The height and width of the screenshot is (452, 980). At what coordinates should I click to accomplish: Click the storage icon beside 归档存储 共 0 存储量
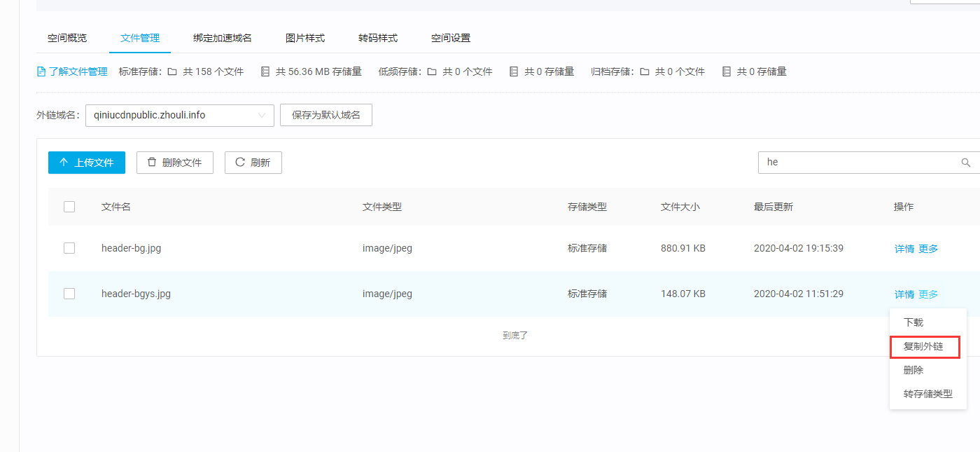coord(726,71)
